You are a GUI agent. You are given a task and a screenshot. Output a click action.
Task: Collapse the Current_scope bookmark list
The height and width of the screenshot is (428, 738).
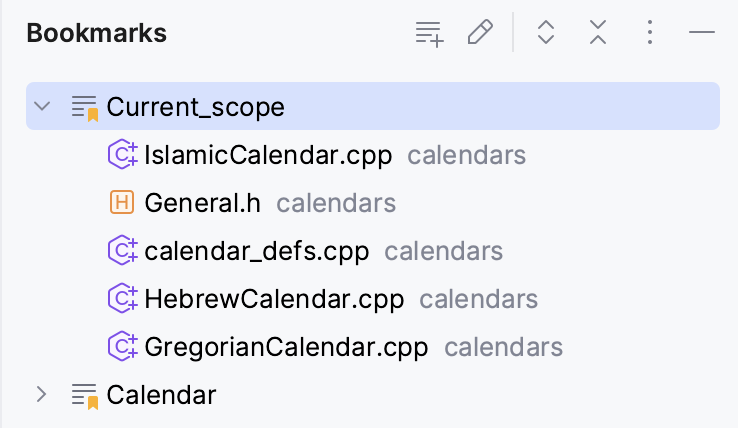(x=41, y=106)
